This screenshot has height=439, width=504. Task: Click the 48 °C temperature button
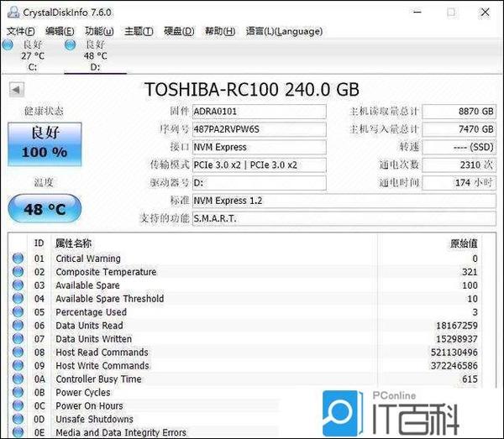[x=45, y=209]
